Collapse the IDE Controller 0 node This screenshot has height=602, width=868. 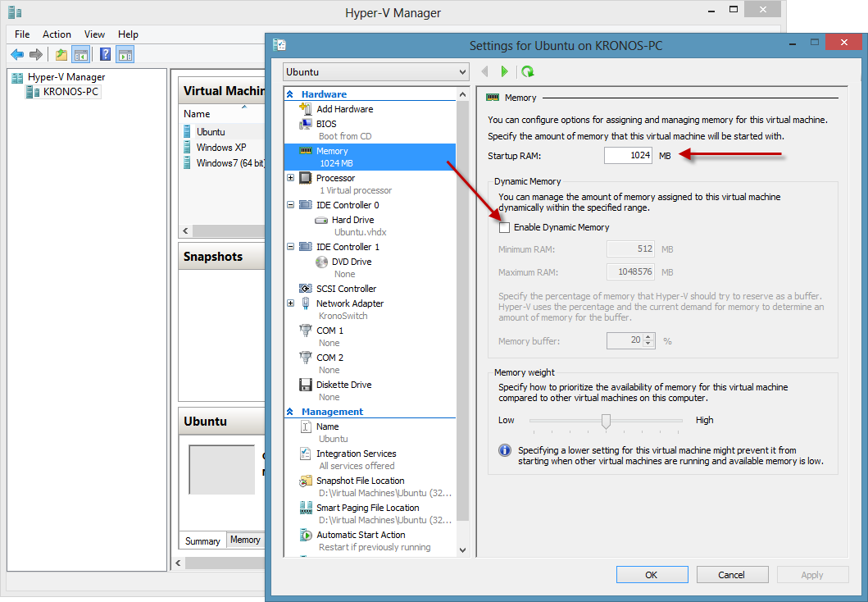tap(291, 205)
